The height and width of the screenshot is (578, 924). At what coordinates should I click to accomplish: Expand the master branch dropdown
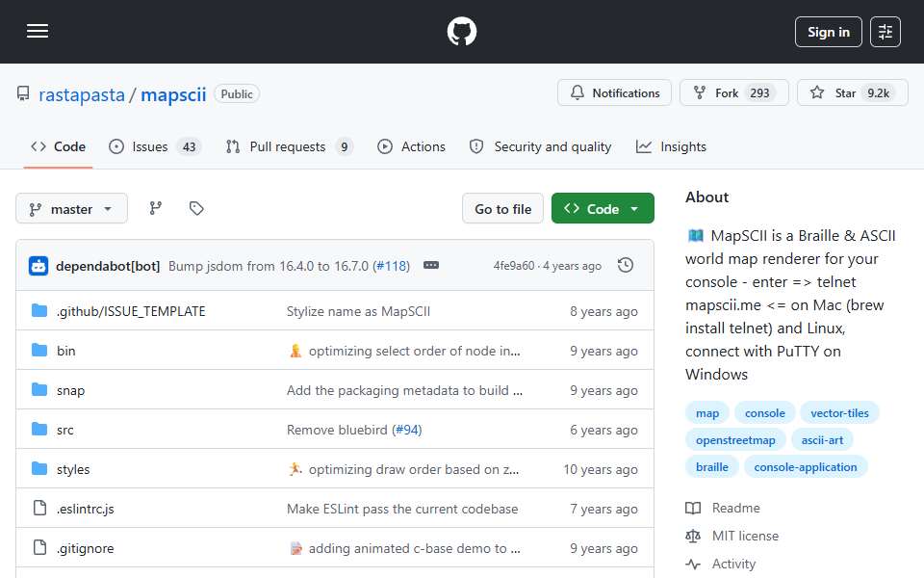pos(71,209)
